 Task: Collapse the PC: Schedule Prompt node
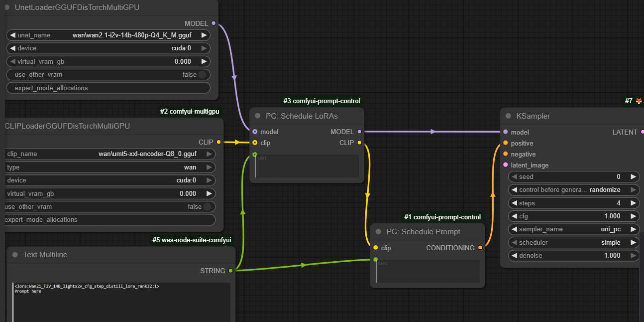(379, 232)
